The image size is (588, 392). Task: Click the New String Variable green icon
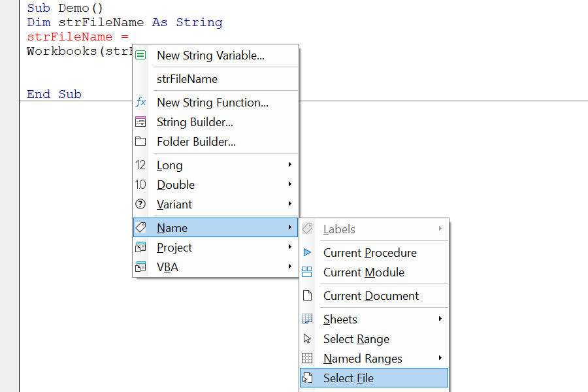[x=140, y=55]
